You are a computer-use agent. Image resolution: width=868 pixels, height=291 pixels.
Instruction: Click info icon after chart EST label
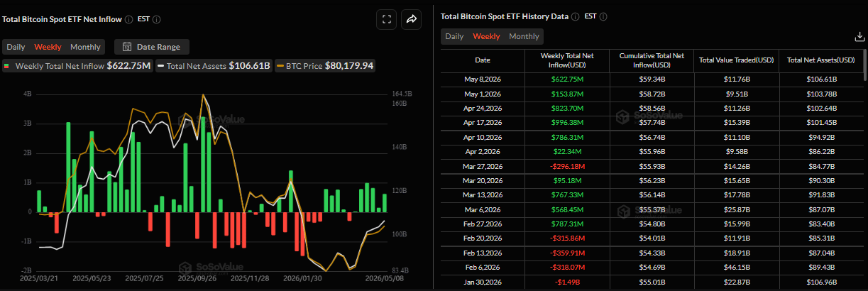(x=156, y=20)
